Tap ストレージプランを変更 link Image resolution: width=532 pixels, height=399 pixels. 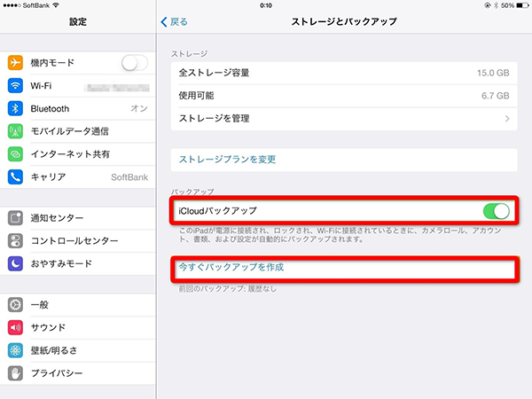click(x=227, y=159)
